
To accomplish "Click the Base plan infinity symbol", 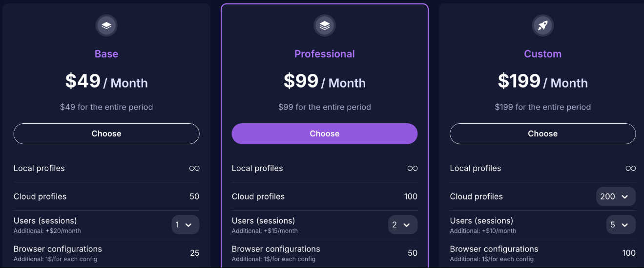I will click(x=194, y=168).
